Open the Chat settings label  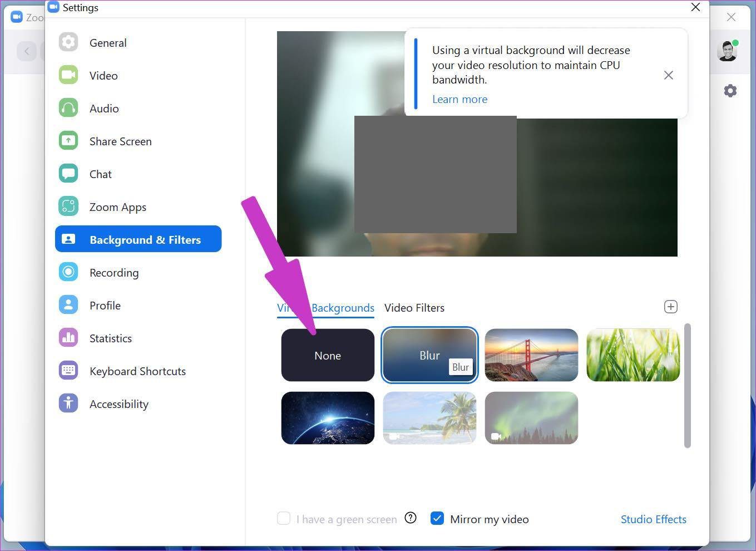100,174
